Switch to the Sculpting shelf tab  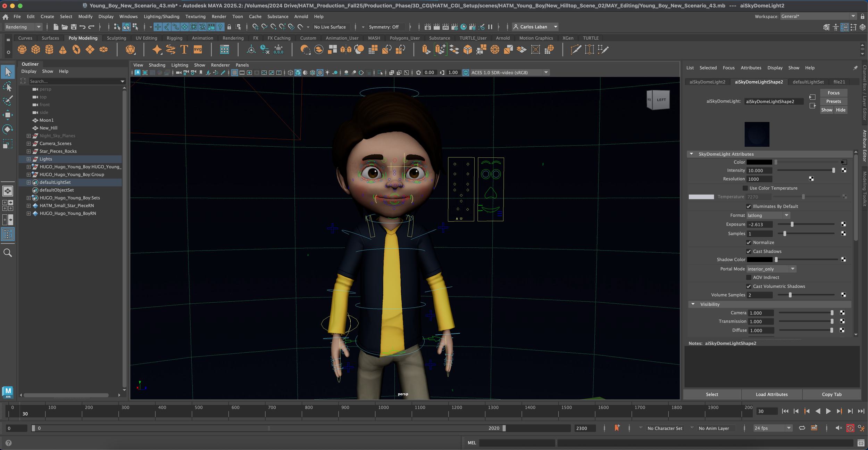click(116, 38)
